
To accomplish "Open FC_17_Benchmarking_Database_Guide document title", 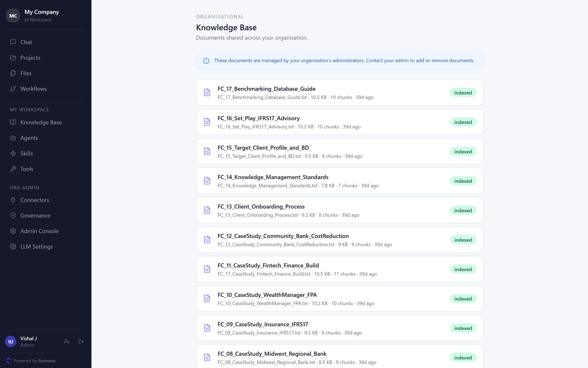I will [x=267, y=89].
